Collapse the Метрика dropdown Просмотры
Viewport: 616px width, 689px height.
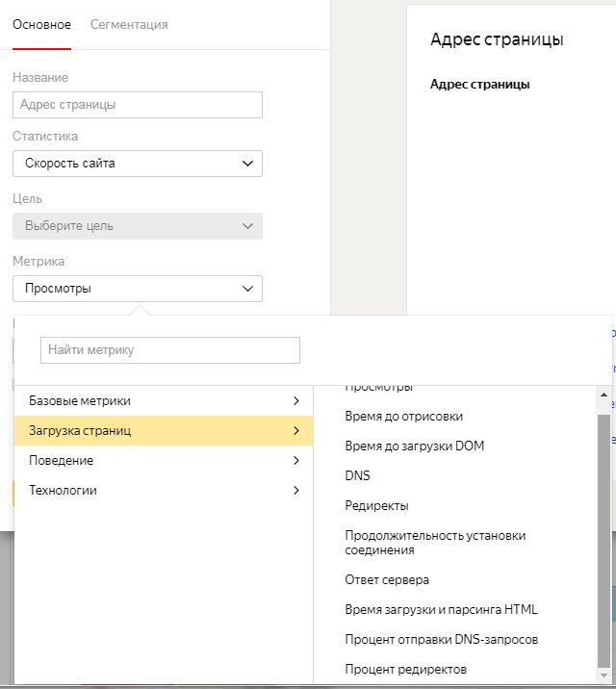138,288
